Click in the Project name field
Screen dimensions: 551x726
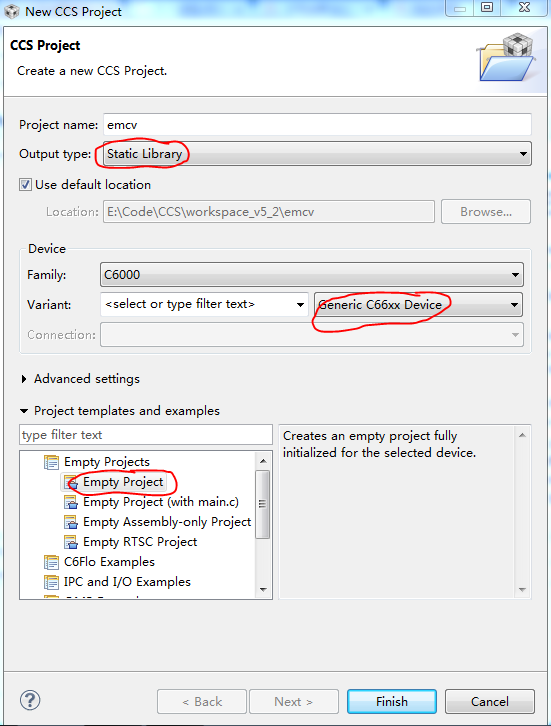pyautogui.click(x=317, y=125)
